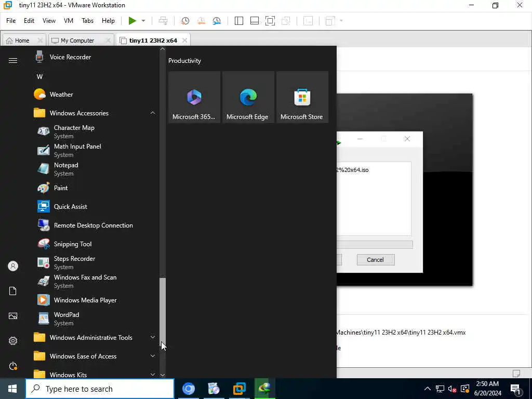Screen dimensions: 532x399
Task: Toggle the library sidebar view icon
Action: tap(239, 21)
